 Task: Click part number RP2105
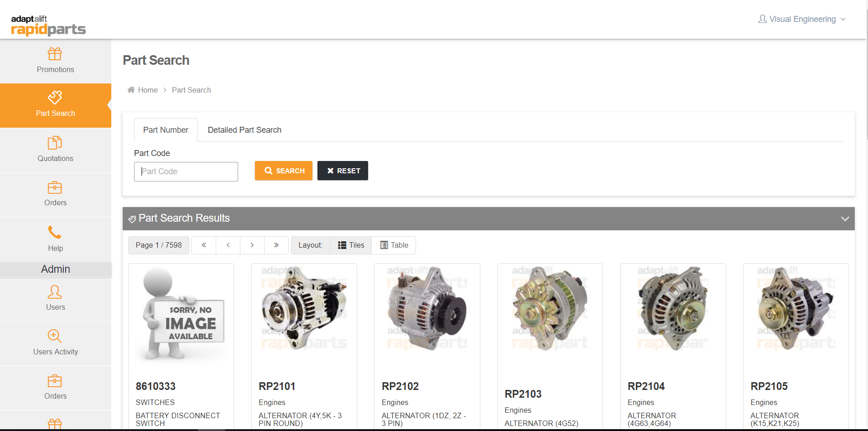[x=769, y=386]
